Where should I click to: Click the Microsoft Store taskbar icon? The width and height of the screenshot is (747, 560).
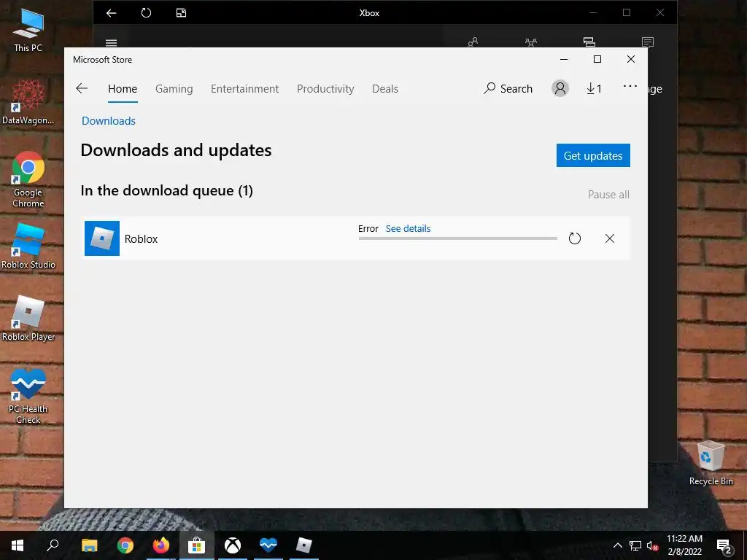tap(196, 545)
